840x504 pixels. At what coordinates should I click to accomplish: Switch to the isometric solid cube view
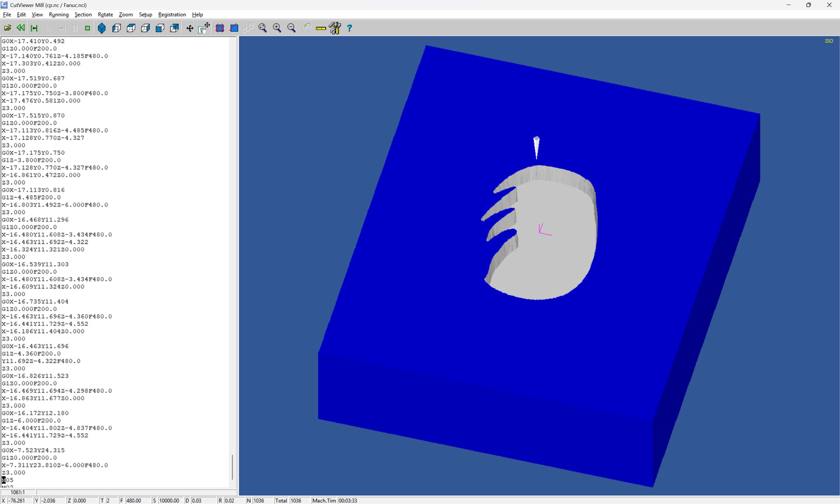[x=102, y=28]
